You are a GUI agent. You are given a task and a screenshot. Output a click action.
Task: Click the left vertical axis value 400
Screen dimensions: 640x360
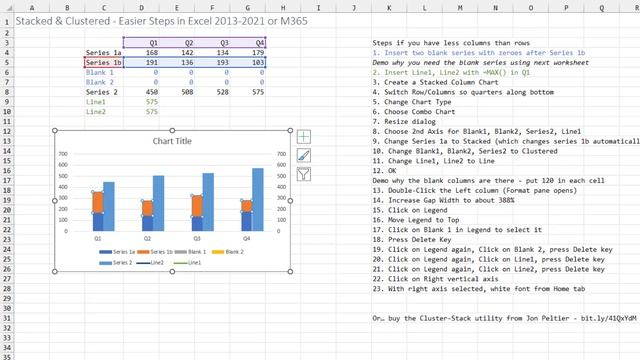coord(63,187)
